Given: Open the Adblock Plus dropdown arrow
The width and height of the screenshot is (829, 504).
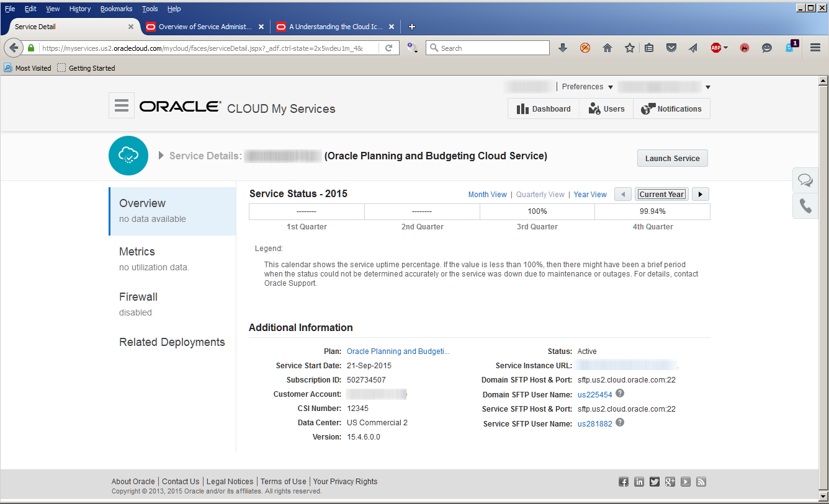Looking at the screenshot, I should click(725, 48).
